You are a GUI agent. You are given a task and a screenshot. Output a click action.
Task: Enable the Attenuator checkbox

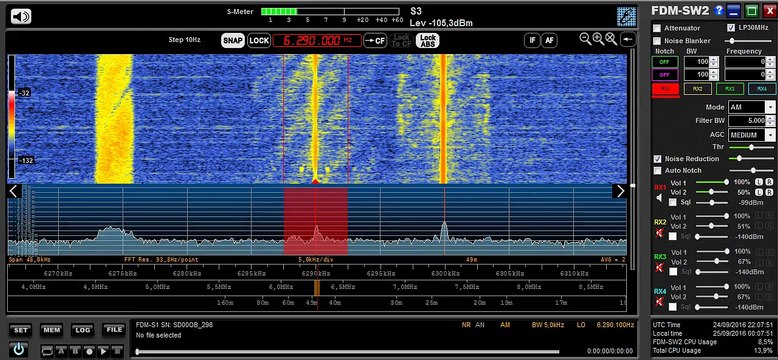pos(657,28)
